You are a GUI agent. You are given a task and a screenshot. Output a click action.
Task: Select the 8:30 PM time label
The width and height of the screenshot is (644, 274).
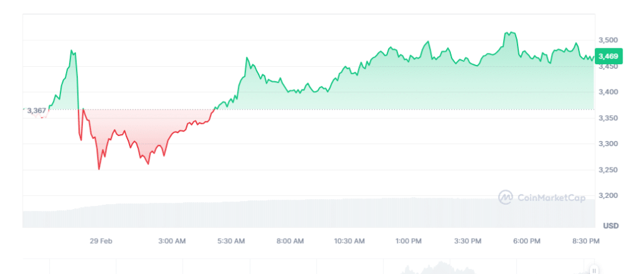586,241
